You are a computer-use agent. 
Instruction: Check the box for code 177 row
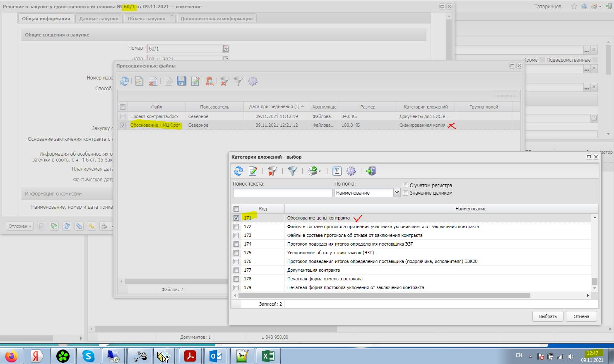pyautogui.click(x=236, y=270)
